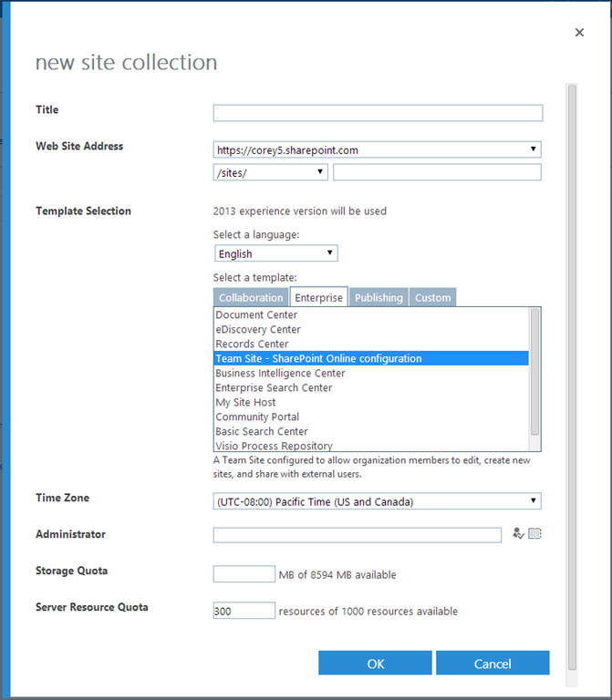Open the corey5.sharepoint.com address dropdown
This screenshot has height=700, width=612.
377,149
